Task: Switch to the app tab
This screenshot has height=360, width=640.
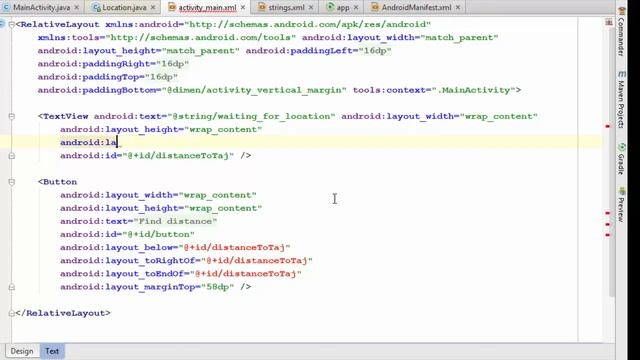Action: (x=342, y=7)
